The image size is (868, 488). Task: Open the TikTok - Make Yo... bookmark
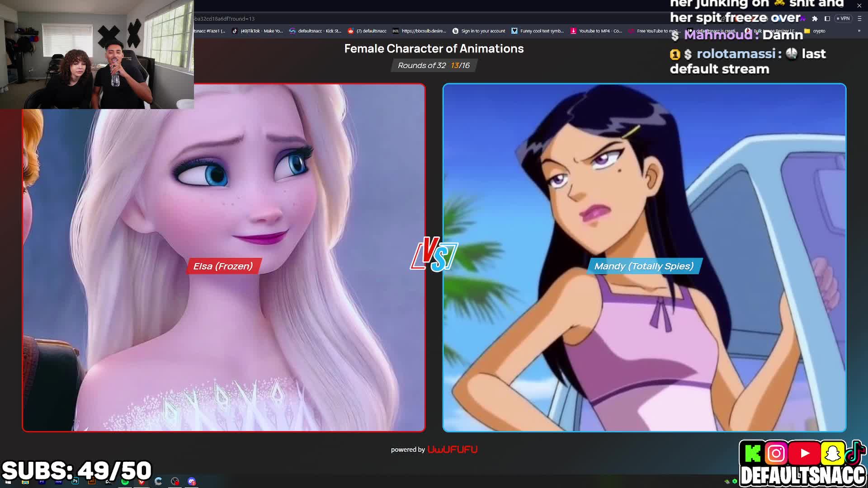tap(257, 31)
